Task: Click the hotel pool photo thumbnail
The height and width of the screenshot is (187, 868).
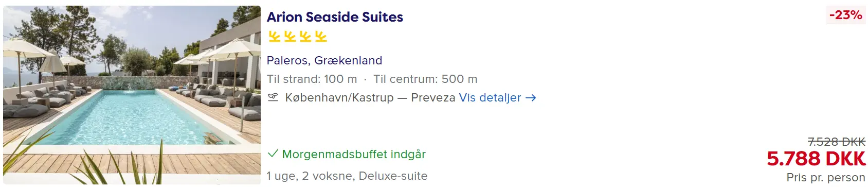Action: 132,95
